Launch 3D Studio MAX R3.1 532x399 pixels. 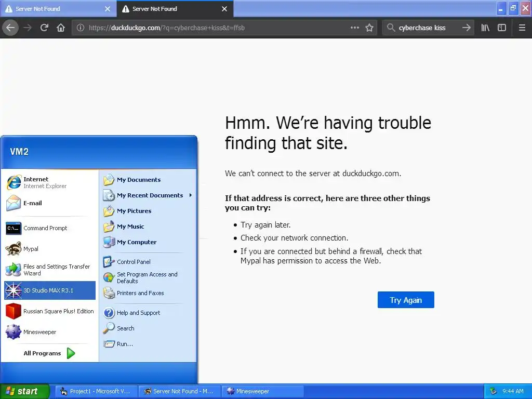point(50,290)
